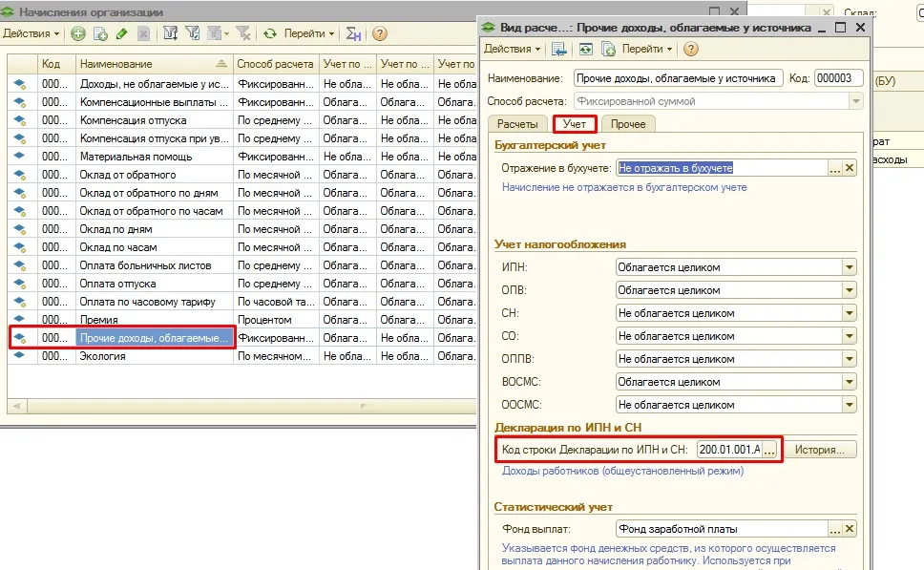This screenshot has width=924, height=570.
Task: Open Действия menu in the list window
Action: click(31, 33)
